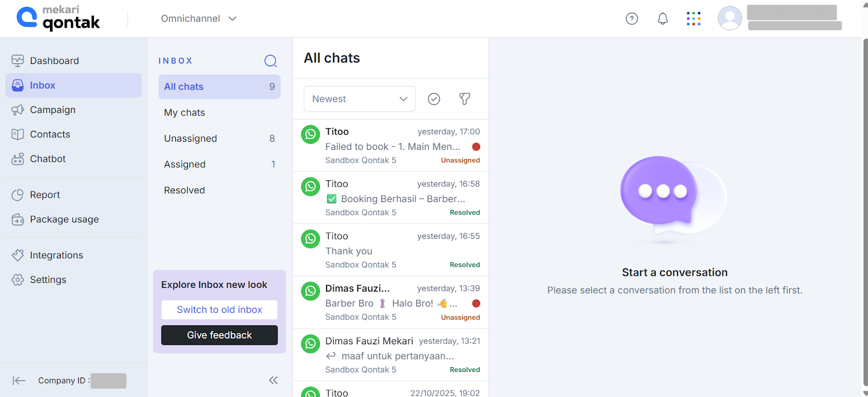Open the Unassigned chats folder
This screenshot has height=397, width=868.
[x=190, y=138]
